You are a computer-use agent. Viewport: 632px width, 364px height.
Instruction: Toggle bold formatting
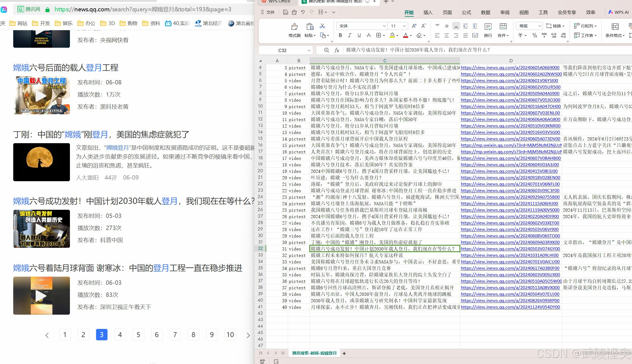(x=340, y=35)
